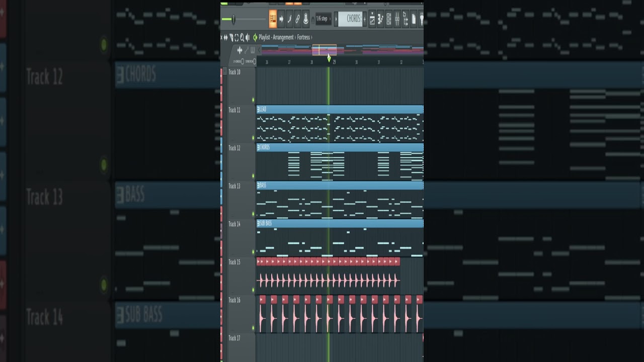
Task: Click the waveform icon above the tracks
Action: click(x=239, y=50)
